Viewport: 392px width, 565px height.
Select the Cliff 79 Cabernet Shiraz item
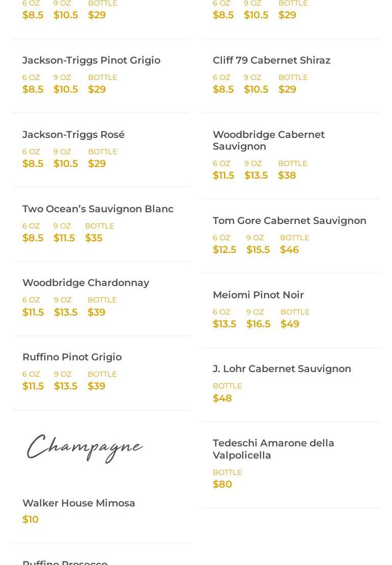coord(271,60)
